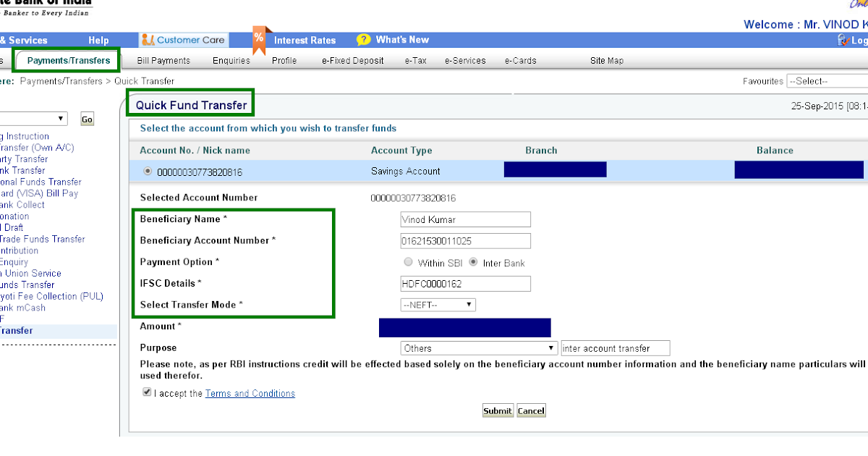Click the Go button in sidebar

point(87,119)
